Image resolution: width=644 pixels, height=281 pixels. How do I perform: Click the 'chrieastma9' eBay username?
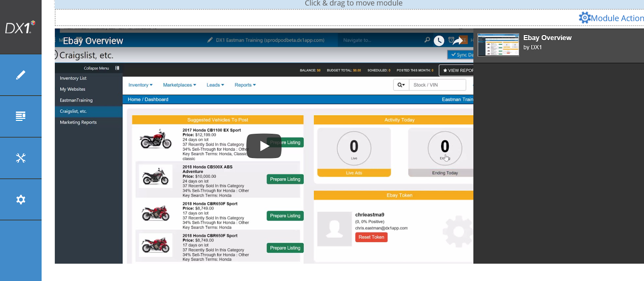[x=369, y=215]
